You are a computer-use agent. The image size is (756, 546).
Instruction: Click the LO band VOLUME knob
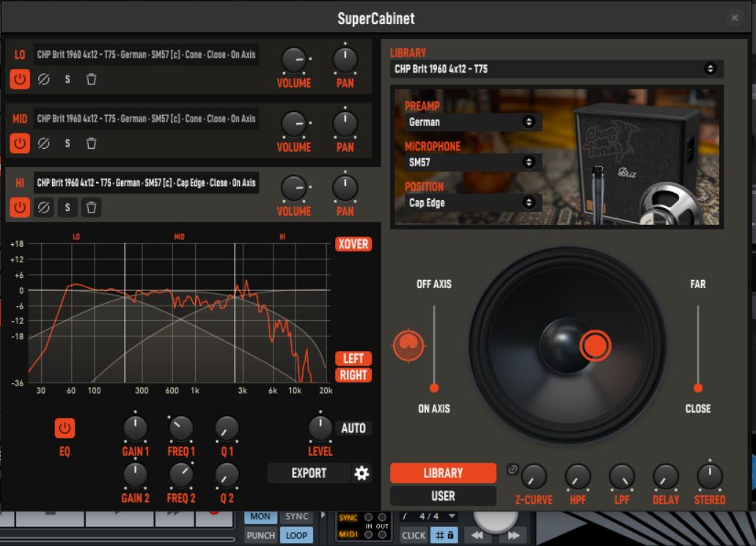(x=294, y=60)
